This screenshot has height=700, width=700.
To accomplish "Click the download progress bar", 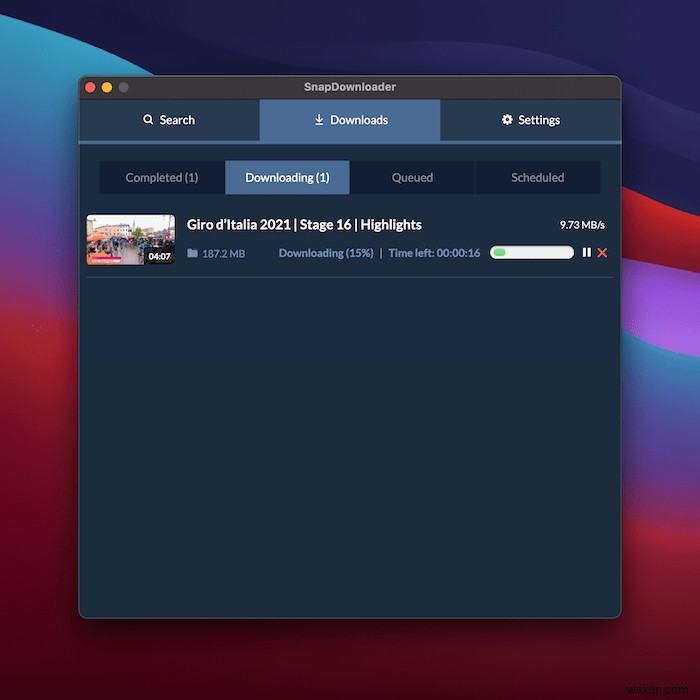I will (x=532, y=253).
